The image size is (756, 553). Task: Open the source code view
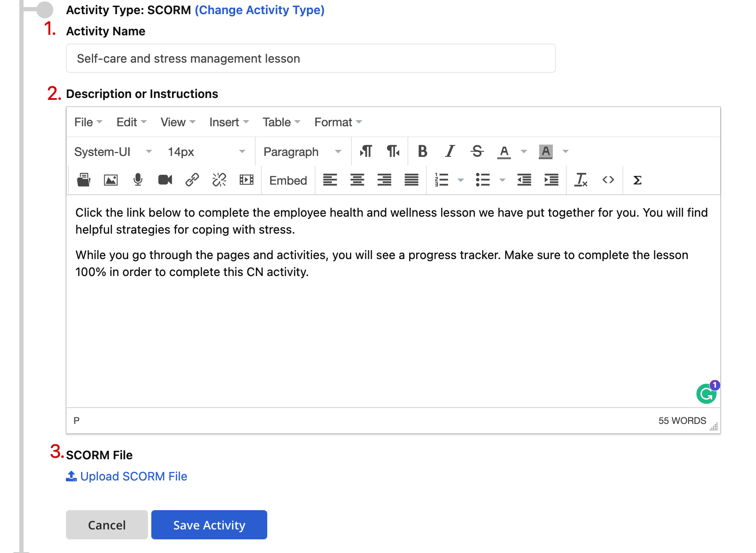(608, 180)
